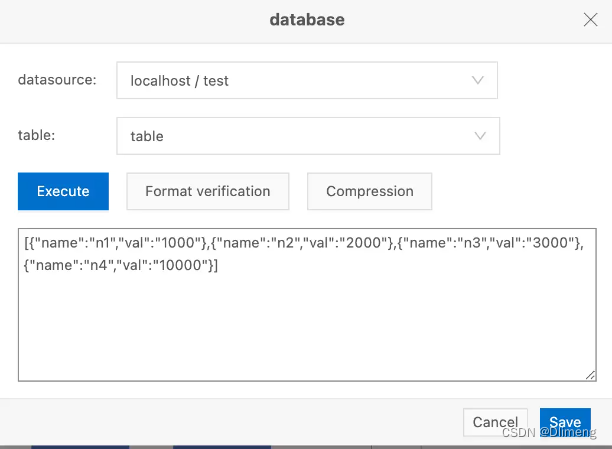The image size is (612, 449).
Task: Close the database dialog with the X icon
Action: (591, 19)
